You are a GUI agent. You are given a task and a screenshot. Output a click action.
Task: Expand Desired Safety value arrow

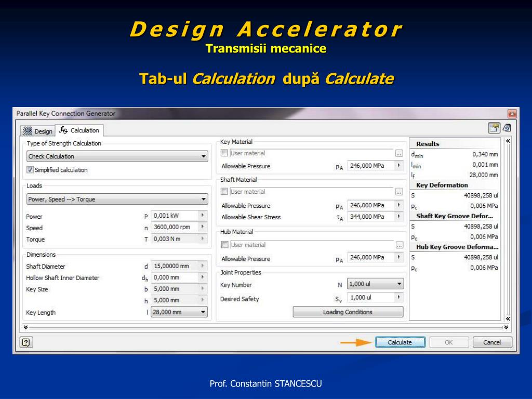pos(399,298)
